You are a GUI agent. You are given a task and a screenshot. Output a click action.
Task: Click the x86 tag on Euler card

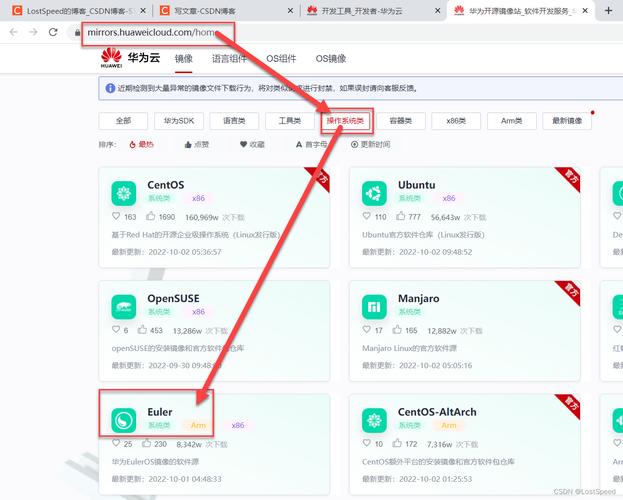click(x=238, y=425)
